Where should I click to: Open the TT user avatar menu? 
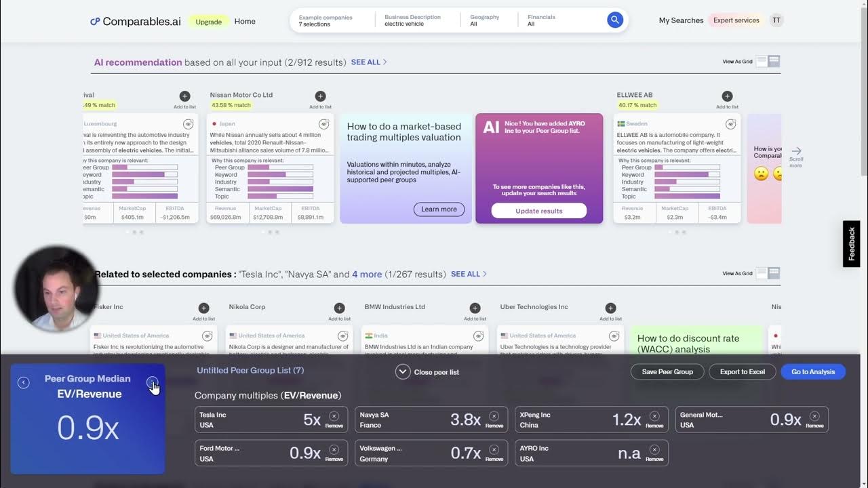[x=776, y=20]
